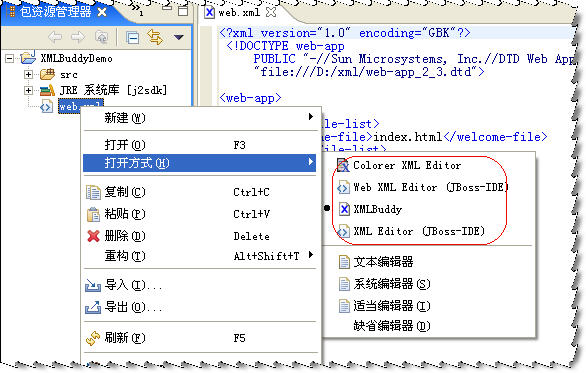586x373 pixels.
Task: Choose 缺省编辑器(D)
Action: tap(429, 326)
